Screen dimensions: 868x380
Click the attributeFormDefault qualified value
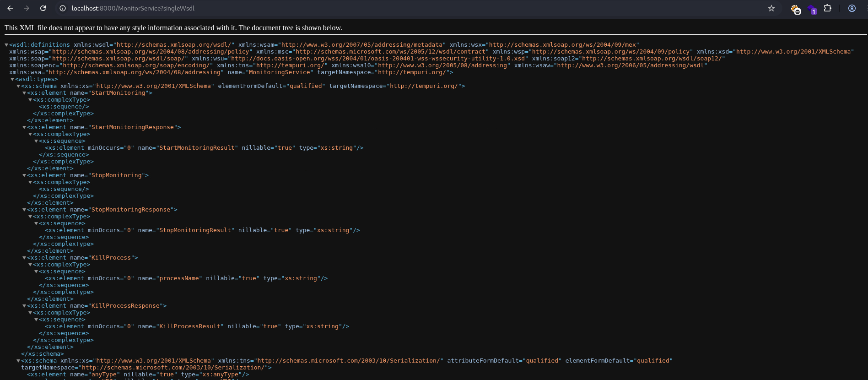(x=542, y=361)
